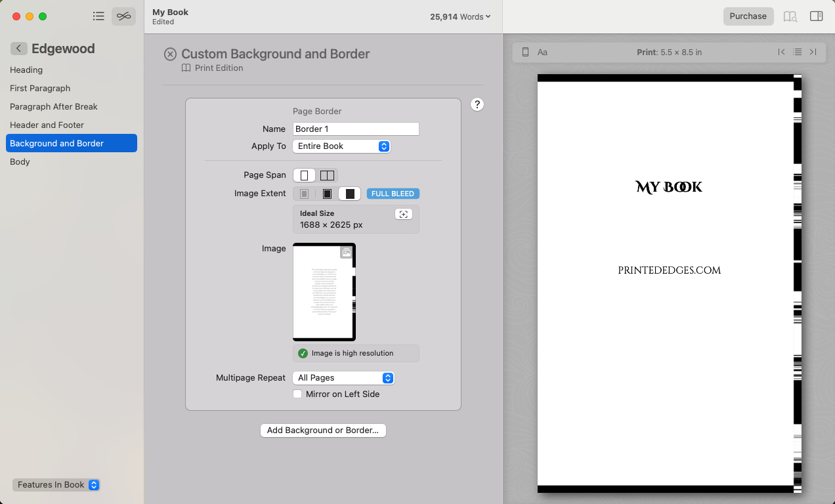
Task: Click Add Background or Border button
Action: point(323,430)
